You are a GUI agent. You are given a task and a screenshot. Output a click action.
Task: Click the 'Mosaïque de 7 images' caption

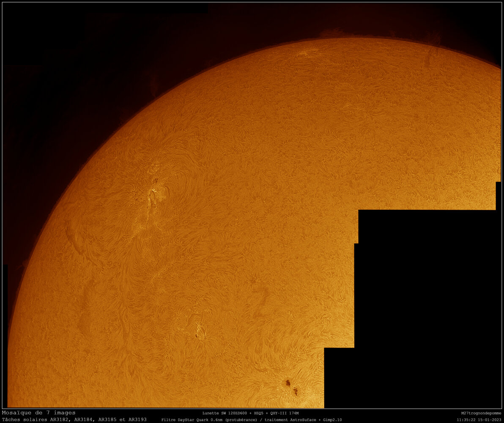point(38,413)
